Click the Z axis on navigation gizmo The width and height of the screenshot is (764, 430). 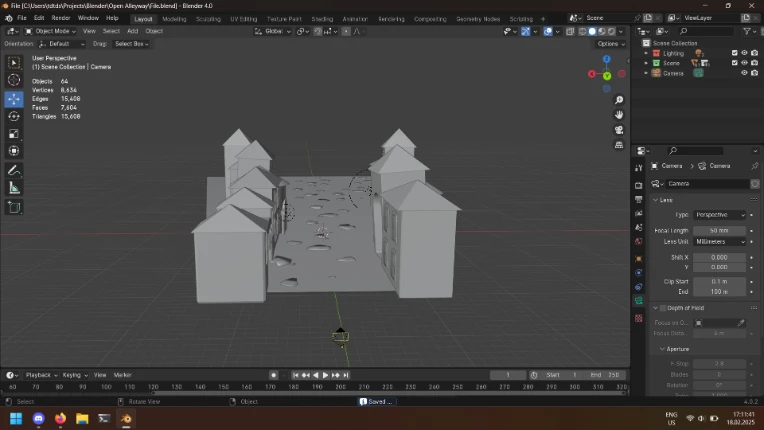click(607, 59)
